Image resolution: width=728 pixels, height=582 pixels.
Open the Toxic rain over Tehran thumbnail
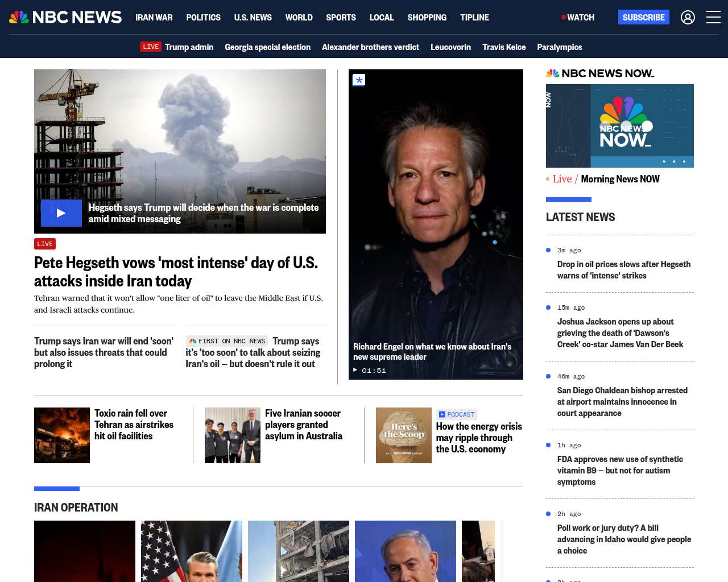(62, 435)
